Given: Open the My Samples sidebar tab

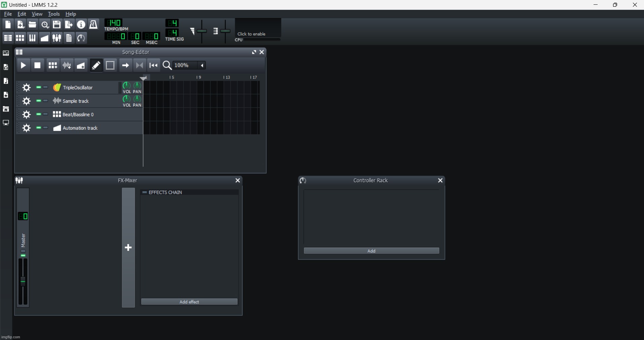Looking at the screenshot, I should [6, 81].
